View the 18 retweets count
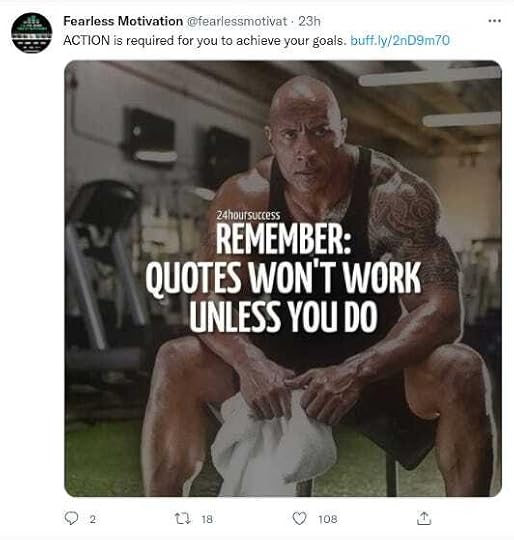Image resolution: width=514 pixels, height=540 pixels. tap(207, 519)
